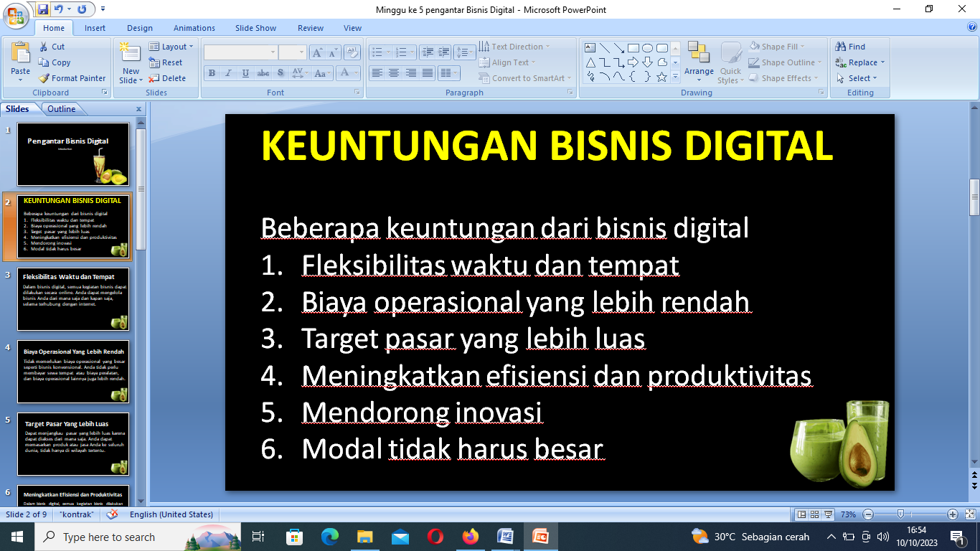980x551 pixels.
Task: Select the Format Painter tool
Action: (x=72, y=78)
